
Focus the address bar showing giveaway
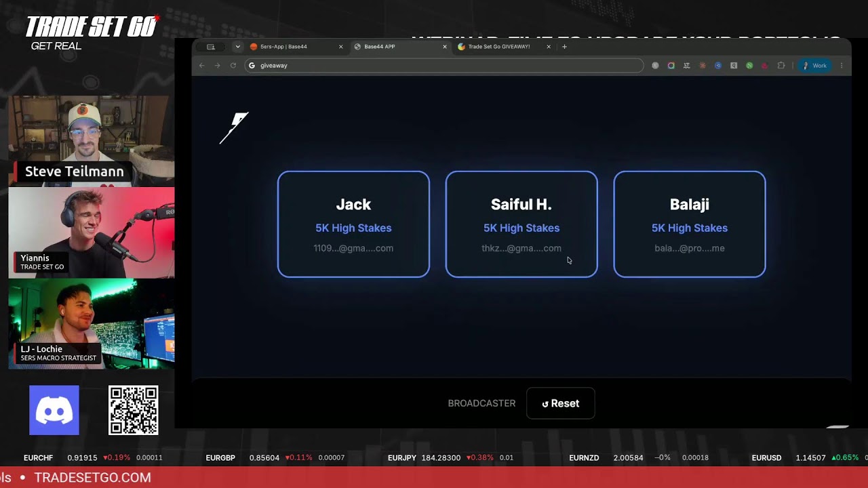click(444, 66)
